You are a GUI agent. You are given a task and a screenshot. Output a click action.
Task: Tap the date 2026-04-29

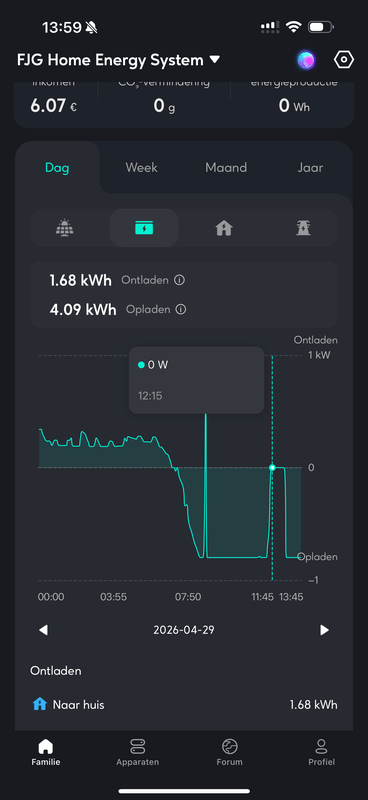point(184,630)
